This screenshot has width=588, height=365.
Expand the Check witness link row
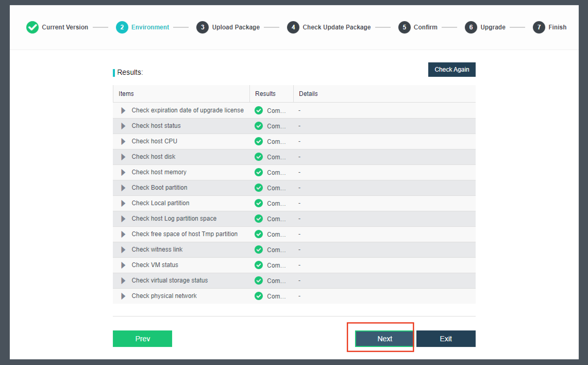coord(123,250)
